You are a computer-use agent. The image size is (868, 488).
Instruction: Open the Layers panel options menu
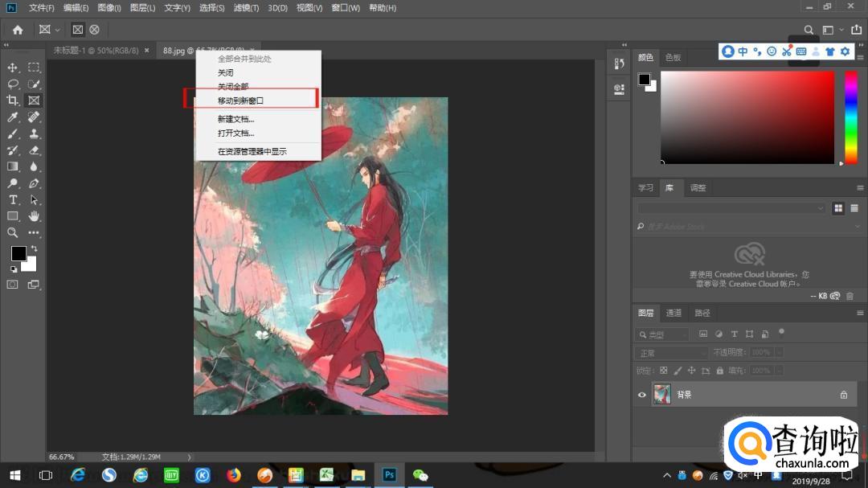coord(860,313)
